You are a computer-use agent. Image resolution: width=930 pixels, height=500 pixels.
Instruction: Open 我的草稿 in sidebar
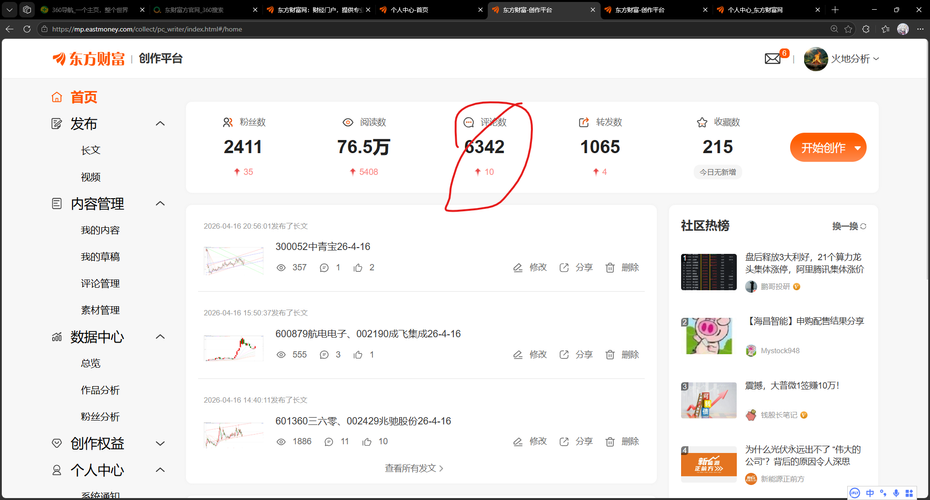[100, 257]
